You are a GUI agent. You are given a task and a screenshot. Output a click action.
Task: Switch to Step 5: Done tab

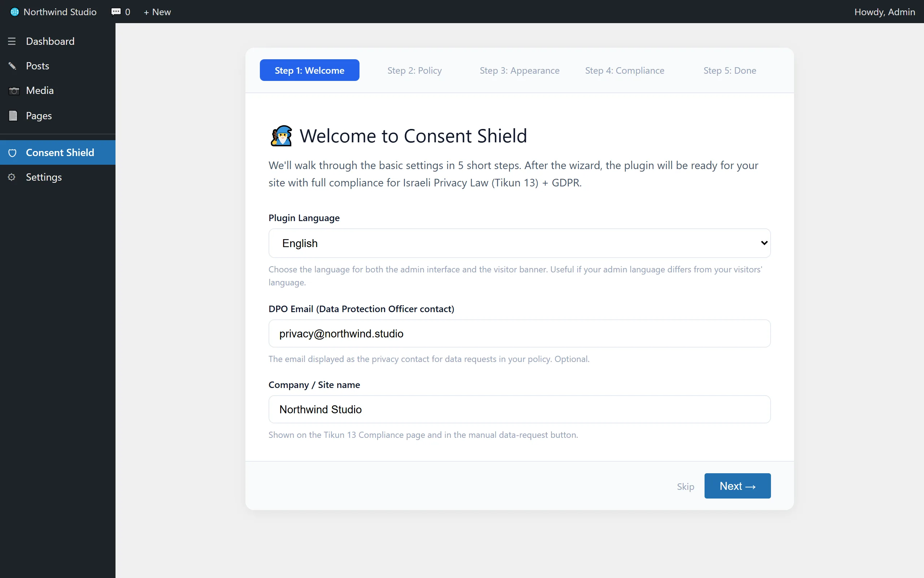(730, 70)
